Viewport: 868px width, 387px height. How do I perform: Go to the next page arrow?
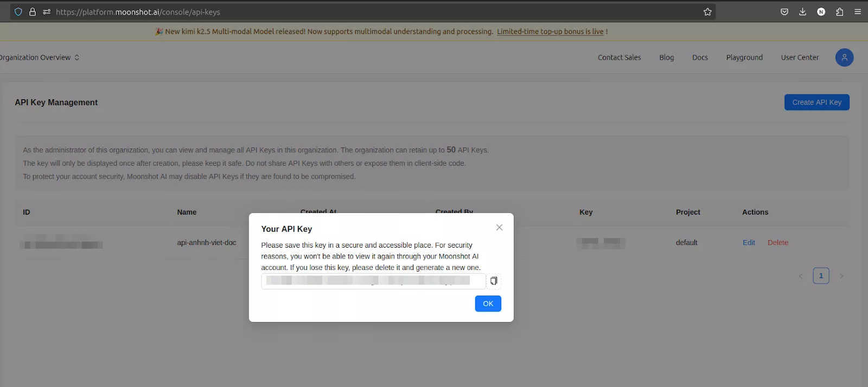click(x=841, y=276)
